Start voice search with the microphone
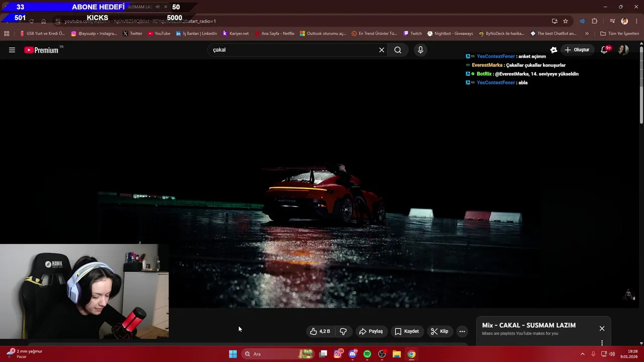The image size is (644, 362). coord(421,50)
